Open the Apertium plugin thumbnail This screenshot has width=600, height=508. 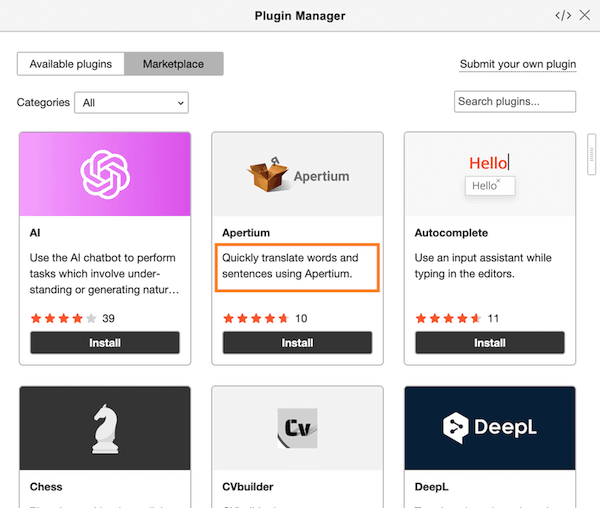coord(297,174)
